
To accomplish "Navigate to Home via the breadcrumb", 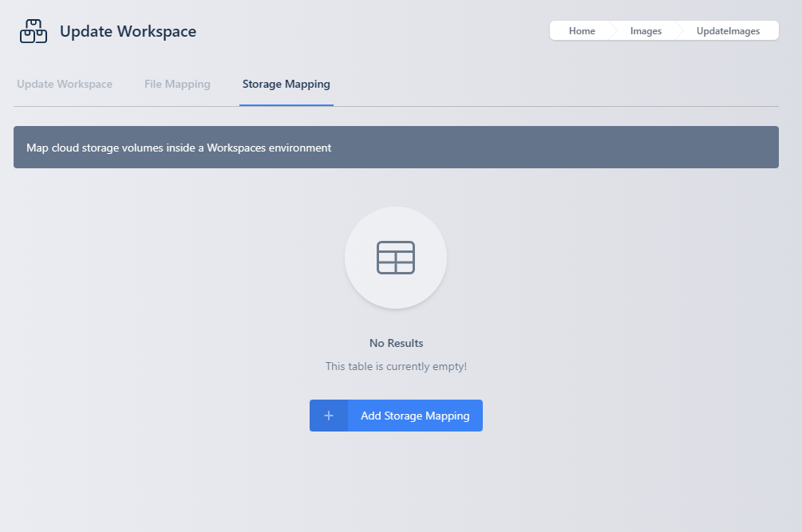I will pyautogui.click(x=582, y=30).
